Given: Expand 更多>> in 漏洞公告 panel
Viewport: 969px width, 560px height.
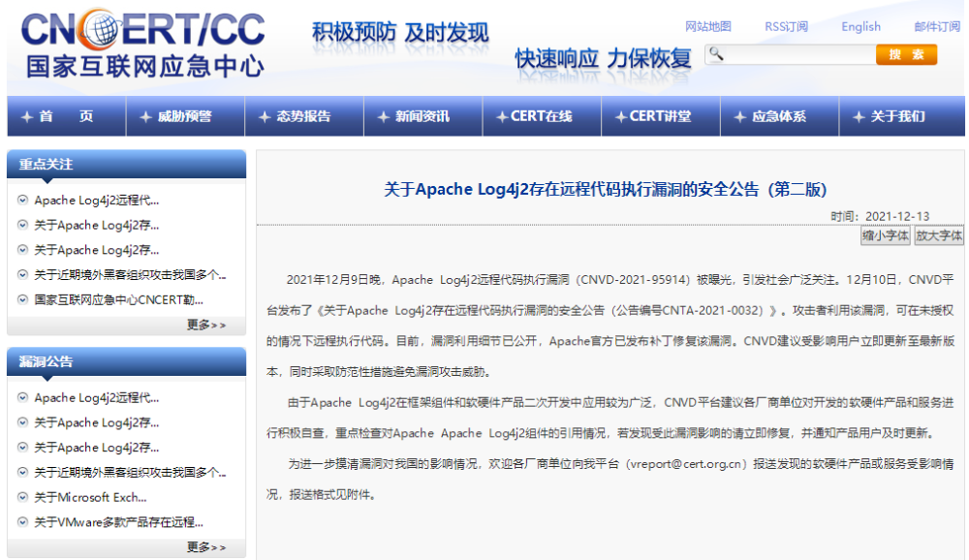Looking at the screenshot, I should (x=206, y=547).
